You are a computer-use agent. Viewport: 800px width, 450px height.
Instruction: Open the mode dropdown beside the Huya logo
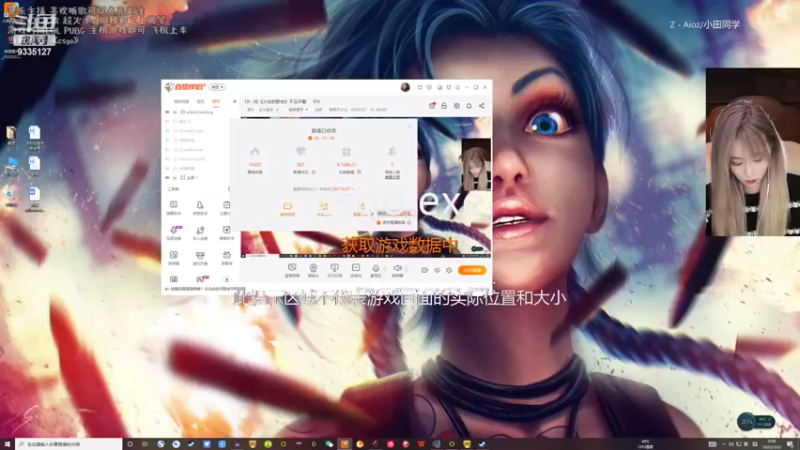click(x=218, y=87)
